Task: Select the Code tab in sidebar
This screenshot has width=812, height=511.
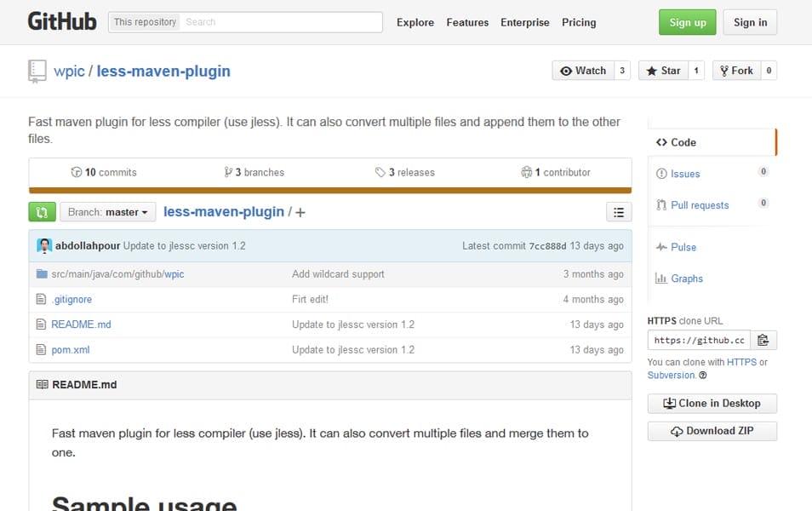Action: [712, 142]
